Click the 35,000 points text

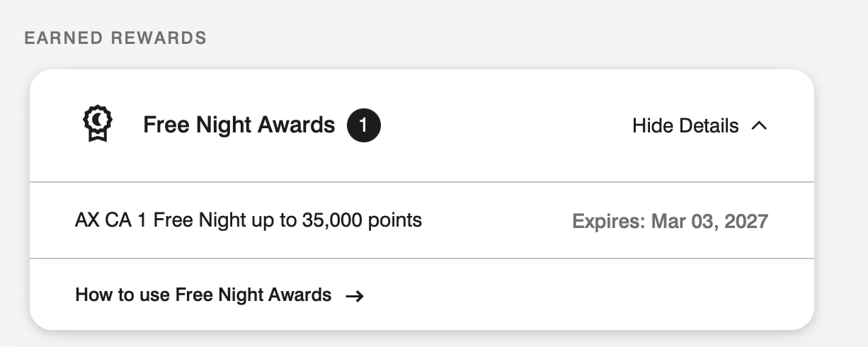pyautogui.click(x=362, y=220)
